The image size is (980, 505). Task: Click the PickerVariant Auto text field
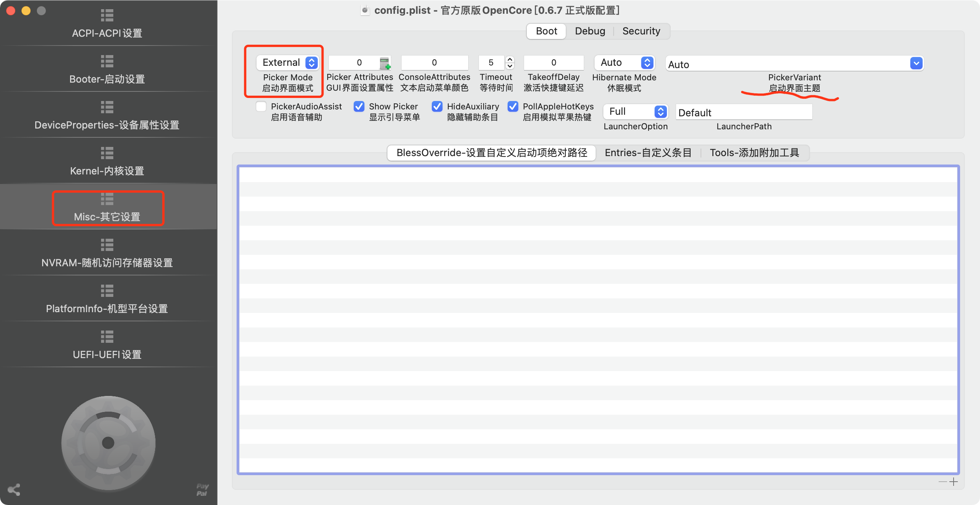tap(788, 64)
